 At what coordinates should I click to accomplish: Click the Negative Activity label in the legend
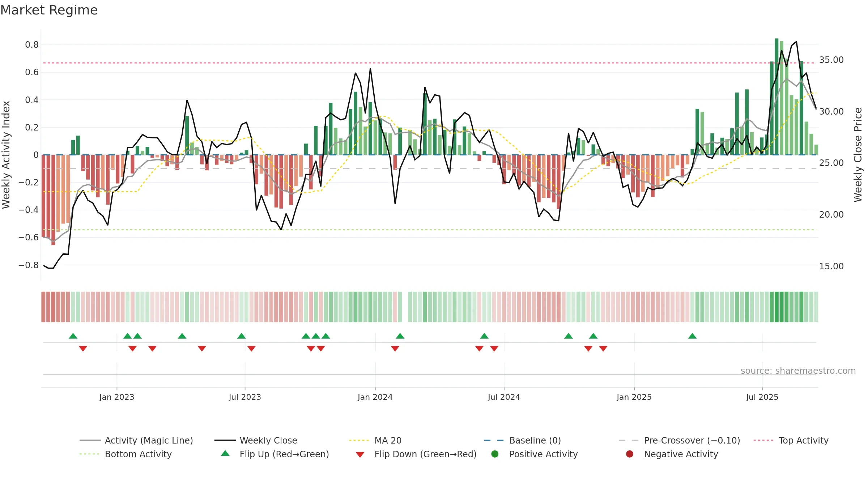point(681,454)
